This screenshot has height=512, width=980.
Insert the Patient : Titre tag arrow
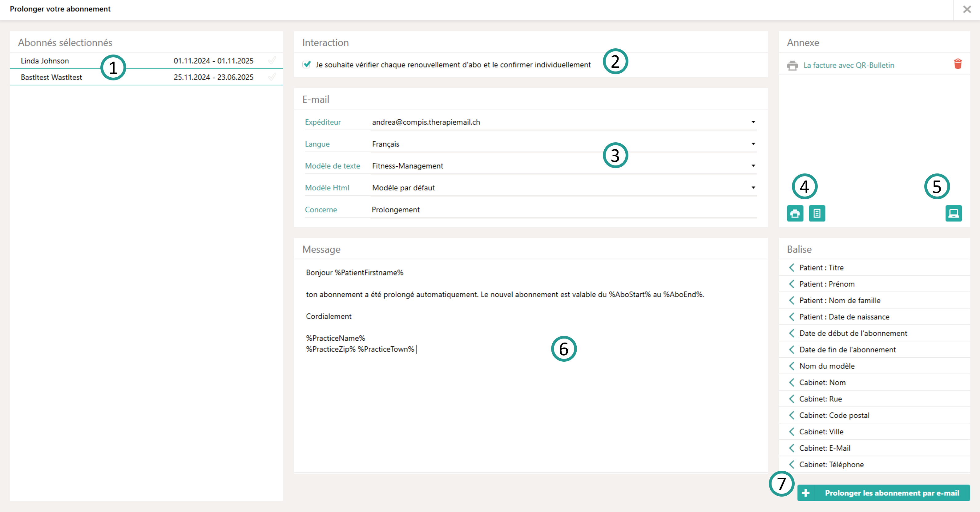click(x=792, y=268)
